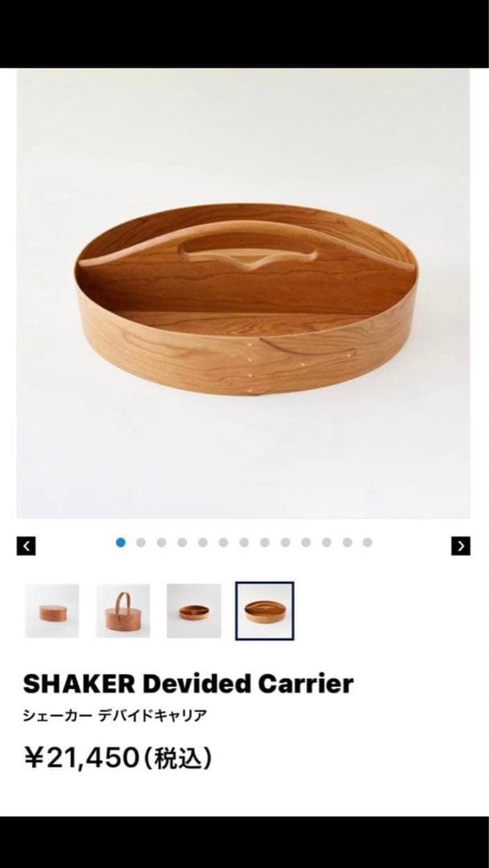Select the eleventh carousel dot
Screen dimensions: 489x868
327,542
